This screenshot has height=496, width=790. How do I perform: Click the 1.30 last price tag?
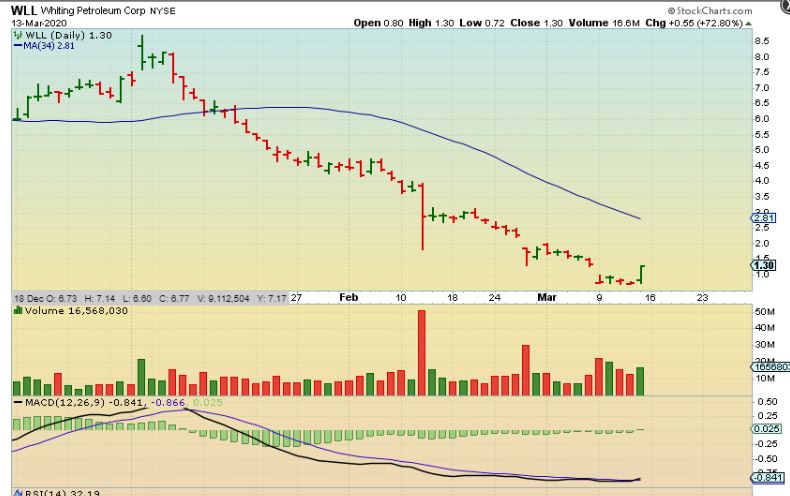pyautogui.click(x=764, y=265)
